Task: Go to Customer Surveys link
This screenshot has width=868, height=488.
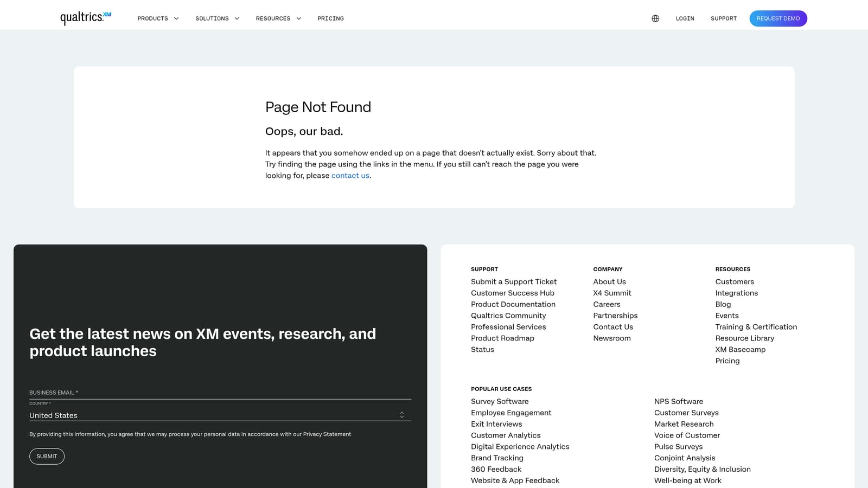Action: (x=686, y=413)
